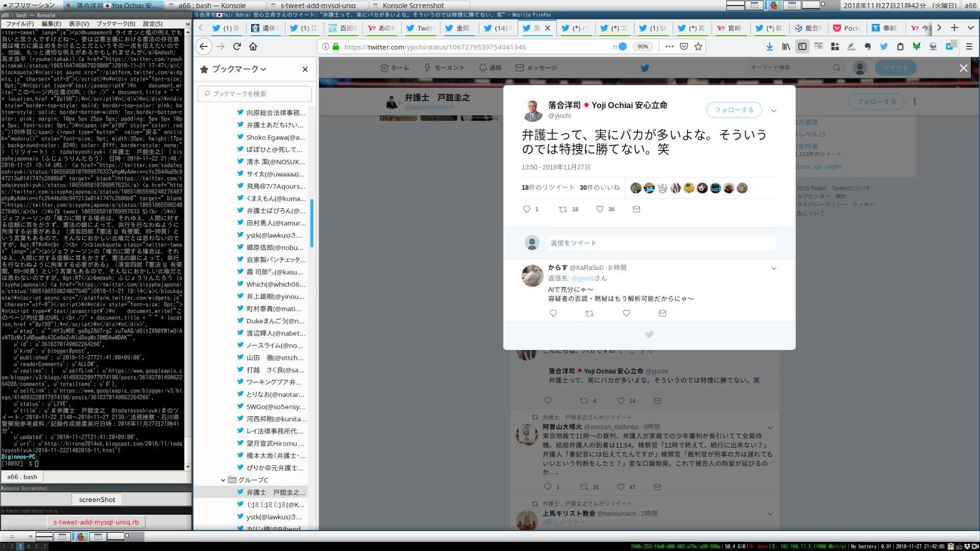The width and height of the screenshot is (980, 551).
Task: Switch to the Pocket browser tab
Action: coord(847,28)
